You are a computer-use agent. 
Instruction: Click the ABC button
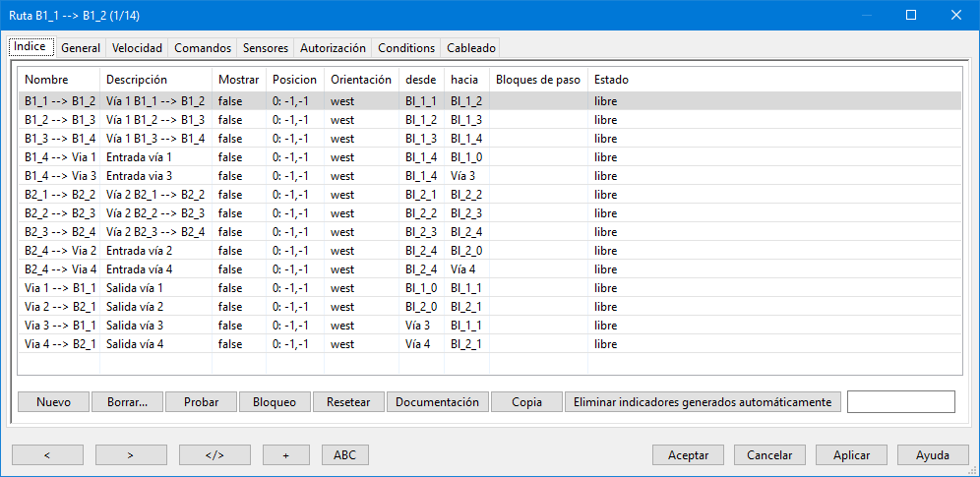click(x=345, y=455)
